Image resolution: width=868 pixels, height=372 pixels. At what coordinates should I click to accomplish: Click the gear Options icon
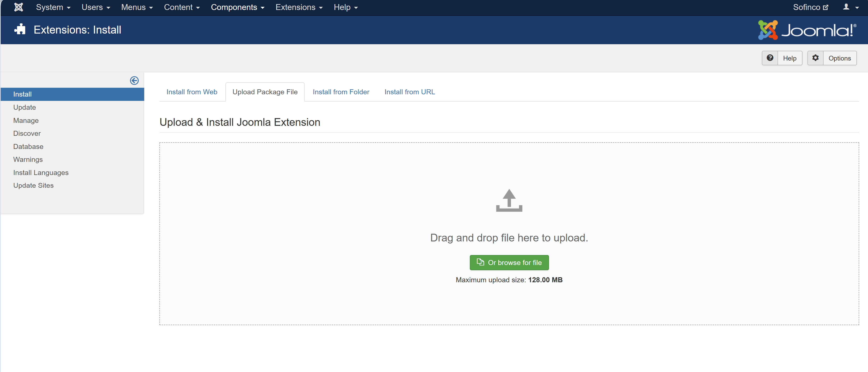tap(815, 58)
